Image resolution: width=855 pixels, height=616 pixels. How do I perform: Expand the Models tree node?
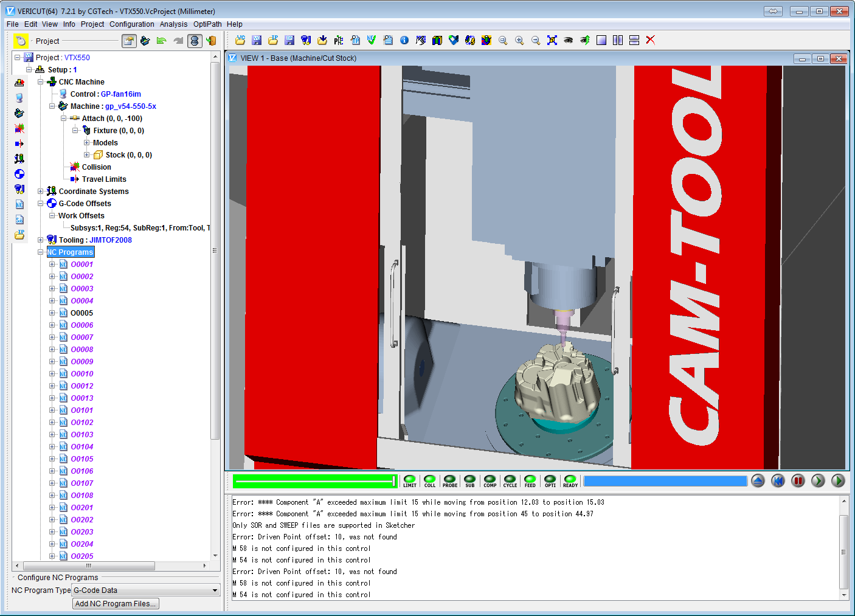[87, 142]
